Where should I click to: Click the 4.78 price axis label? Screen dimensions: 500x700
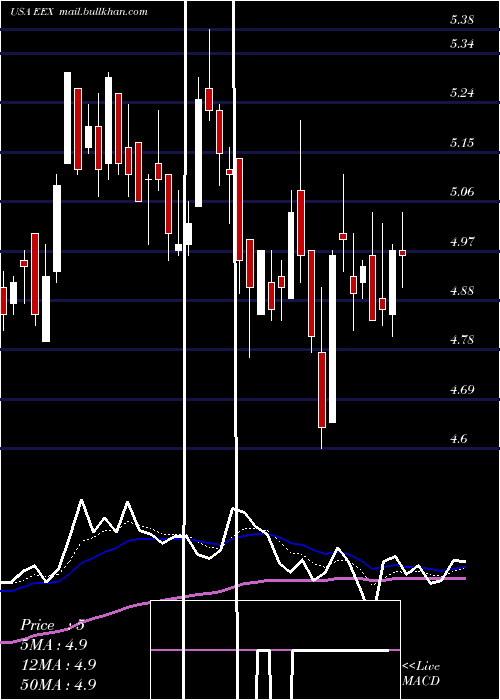[x=461, y=340]
